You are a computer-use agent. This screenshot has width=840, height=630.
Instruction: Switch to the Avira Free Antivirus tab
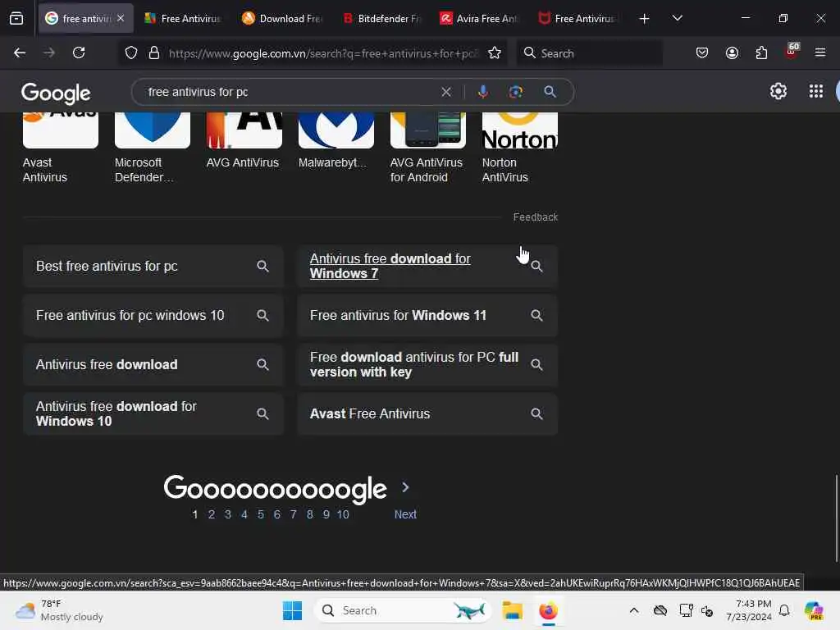coord(479,18)
